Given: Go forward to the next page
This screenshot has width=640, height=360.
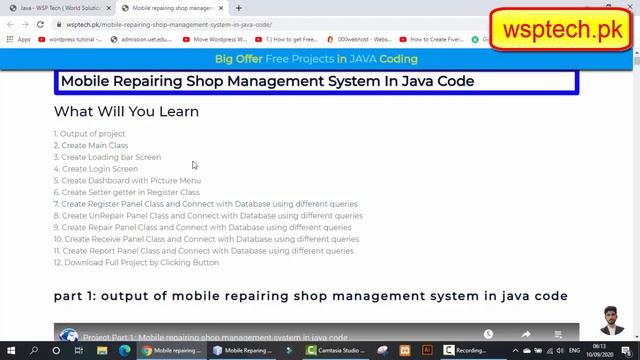Looking at the screenshot, I should pos(25,24).
